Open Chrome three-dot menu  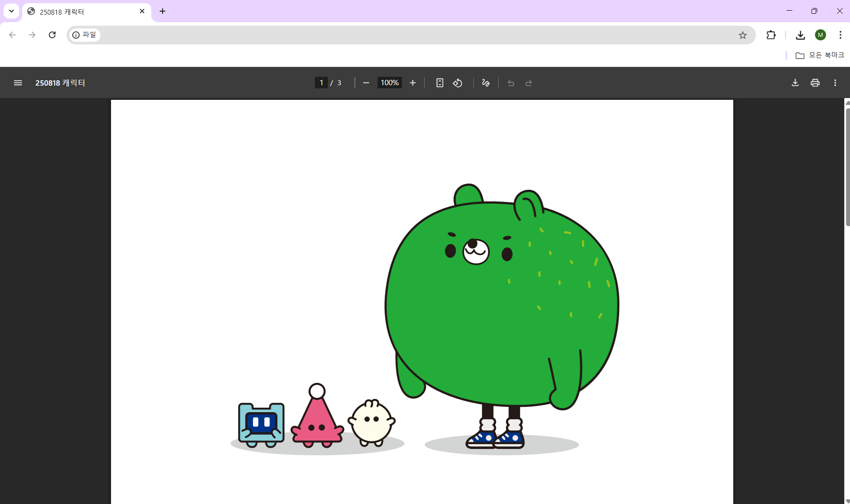pyautogui.click(x=840, y=35)
